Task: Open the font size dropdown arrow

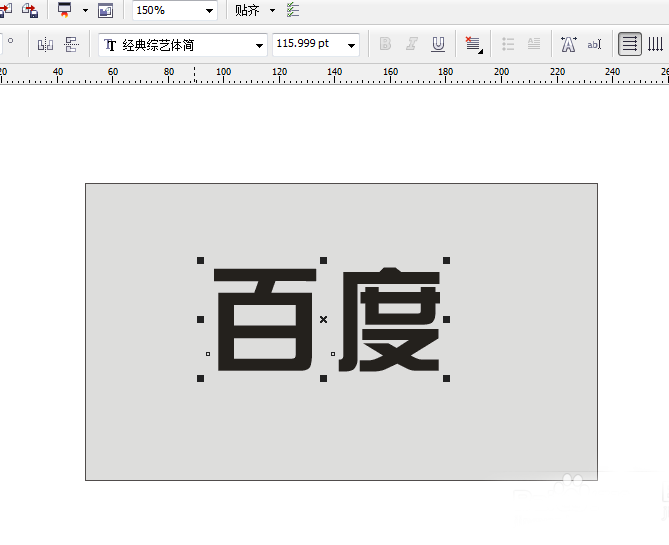Action: tap(351, 45)
